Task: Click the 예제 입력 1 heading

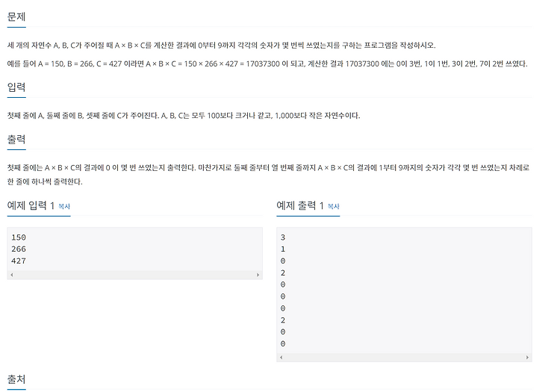Action: [x=31, y=205]
